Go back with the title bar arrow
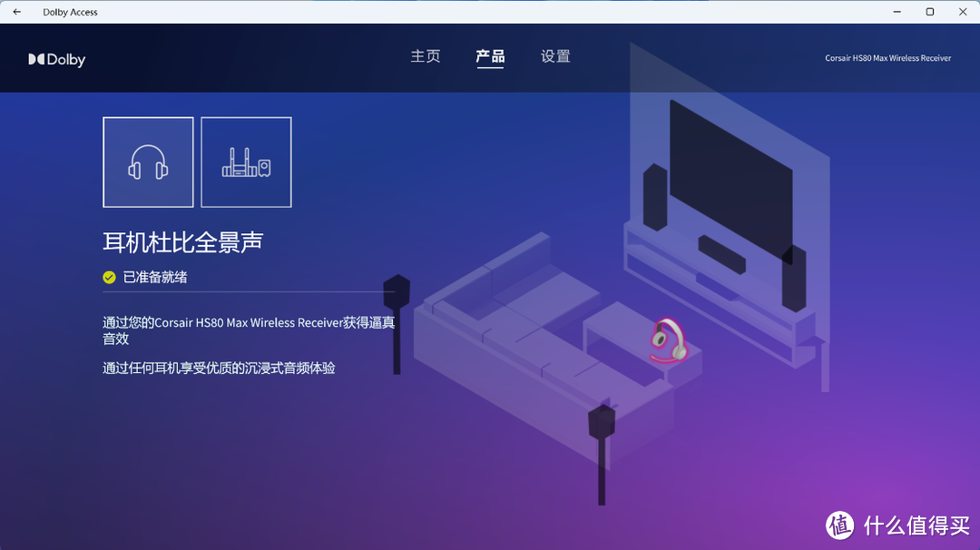 17,12
